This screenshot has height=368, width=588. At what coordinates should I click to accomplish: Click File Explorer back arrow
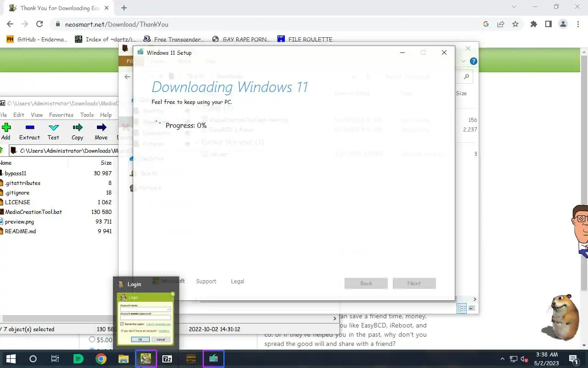(127, 77)
